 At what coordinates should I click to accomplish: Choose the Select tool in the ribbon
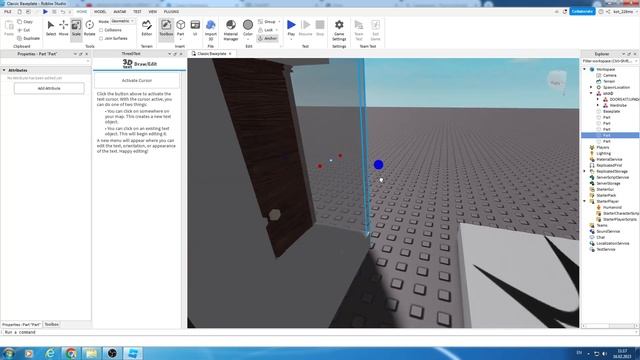pyautogui.click(x=51, y=29)
